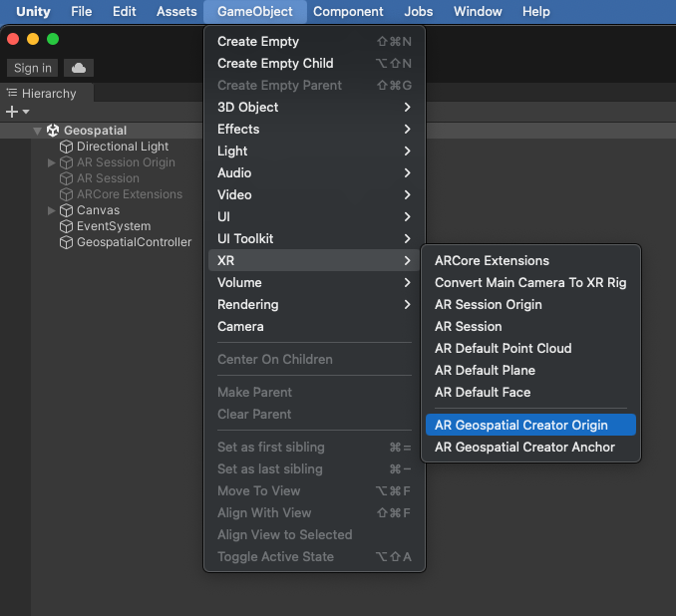
Task: Click the Geospatial scene Unity icon
Action: point(54,131)
